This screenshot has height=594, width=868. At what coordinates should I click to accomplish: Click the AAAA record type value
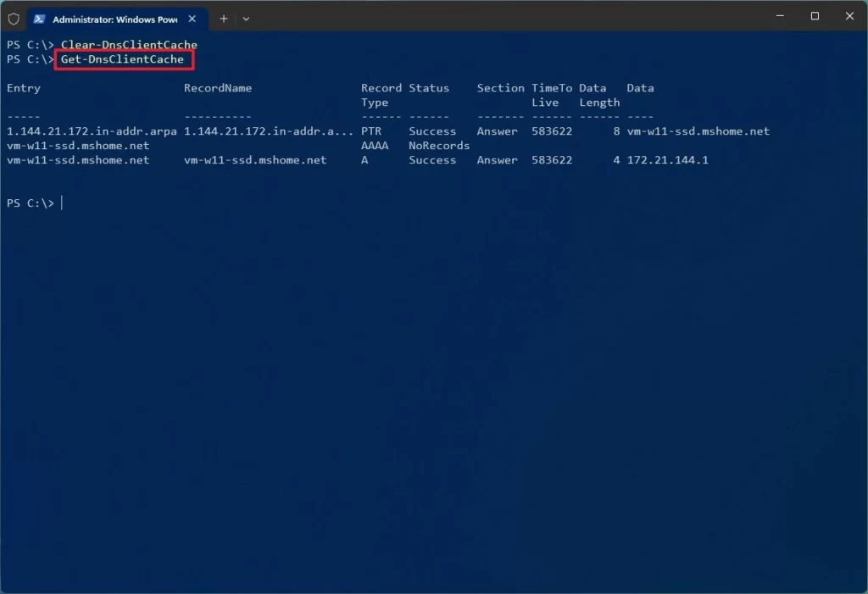[x=375, y=146]
